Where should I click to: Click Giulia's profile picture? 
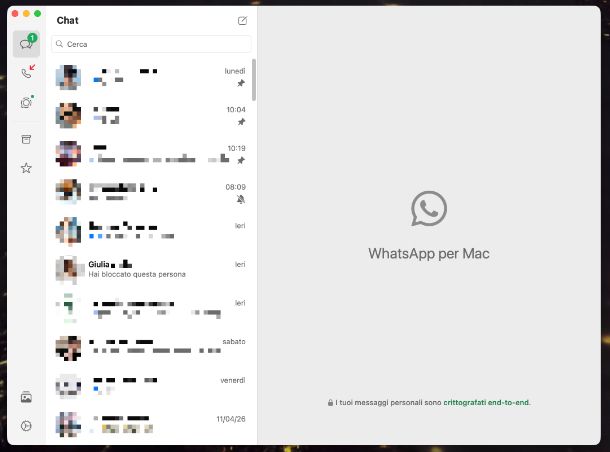(x=68, y=270)
